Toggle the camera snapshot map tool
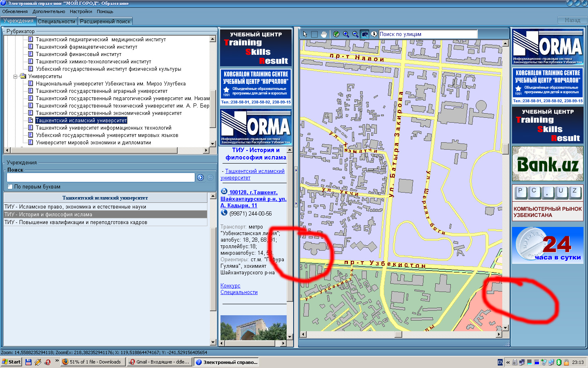This screenshot has width=588, height=368. [365, 34]
